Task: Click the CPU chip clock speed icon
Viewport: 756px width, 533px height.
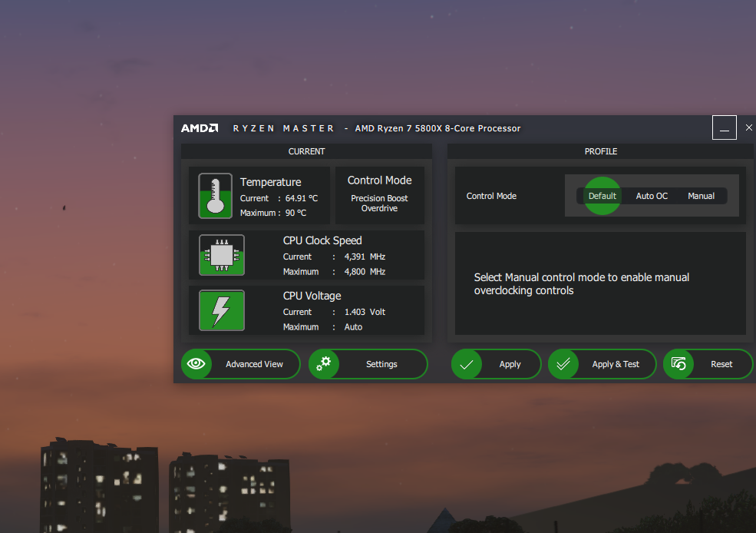Action: [222, 255]
